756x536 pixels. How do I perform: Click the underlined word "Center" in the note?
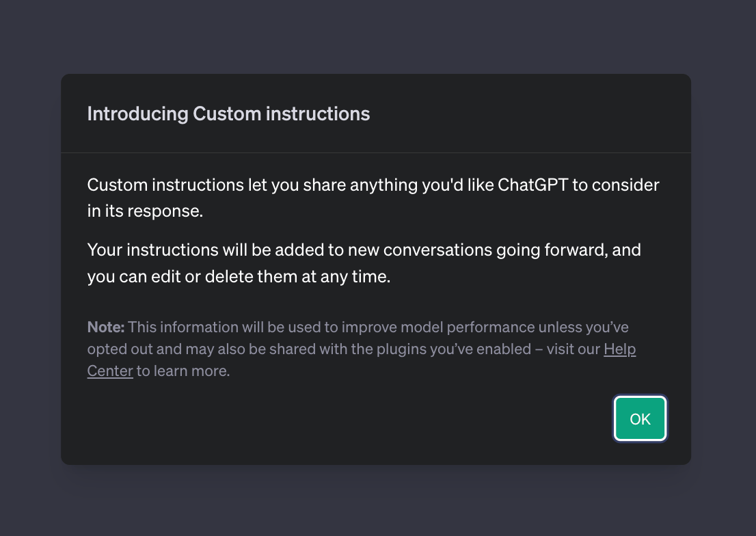click(110, 371)
